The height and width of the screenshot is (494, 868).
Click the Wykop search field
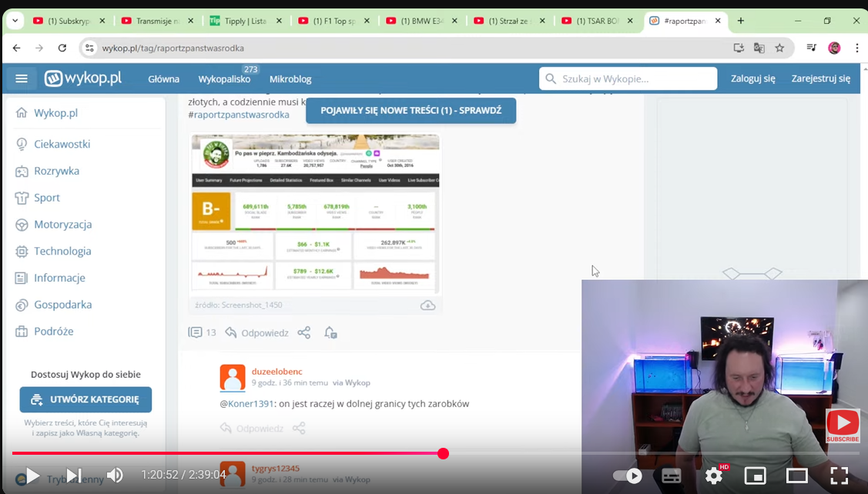[628, 78]
